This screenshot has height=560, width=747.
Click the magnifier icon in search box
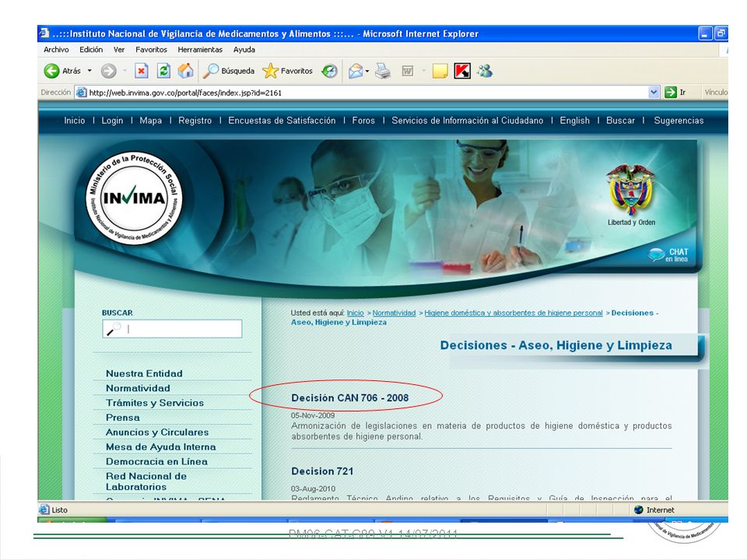[x=114, y=328]
